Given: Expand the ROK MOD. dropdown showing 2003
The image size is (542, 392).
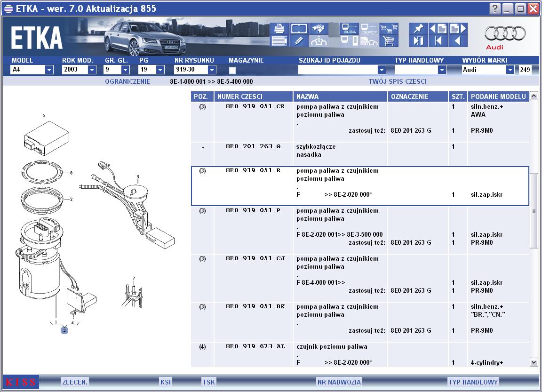Looking at the screenshot, I should point(92,70).
